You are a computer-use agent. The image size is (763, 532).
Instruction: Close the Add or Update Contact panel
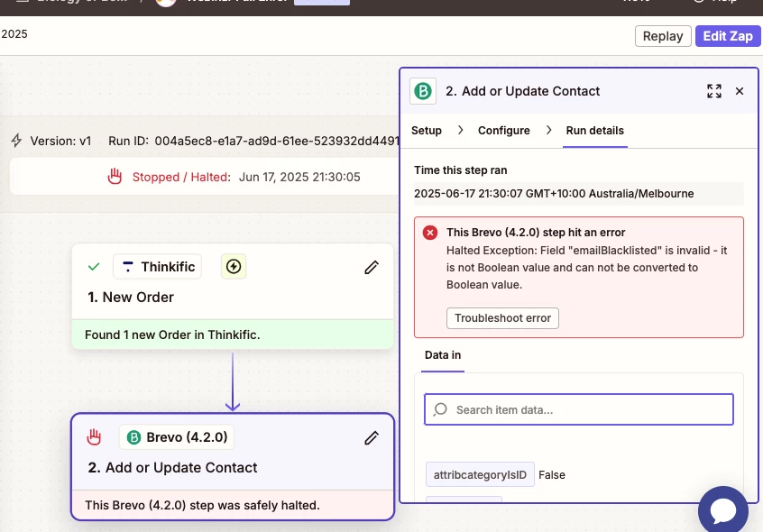pyautogui.click(x=740, y=91)
